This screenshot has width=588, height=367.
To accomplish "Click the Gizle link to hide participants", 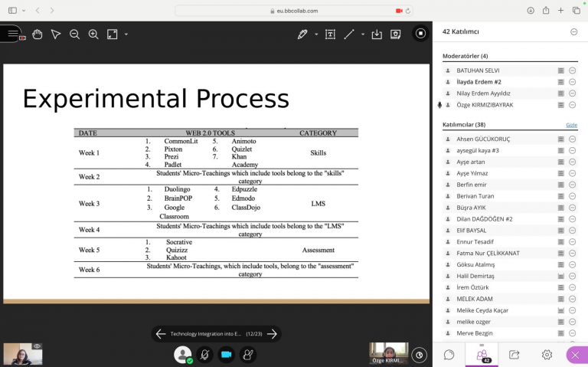I will click(571, 125).
